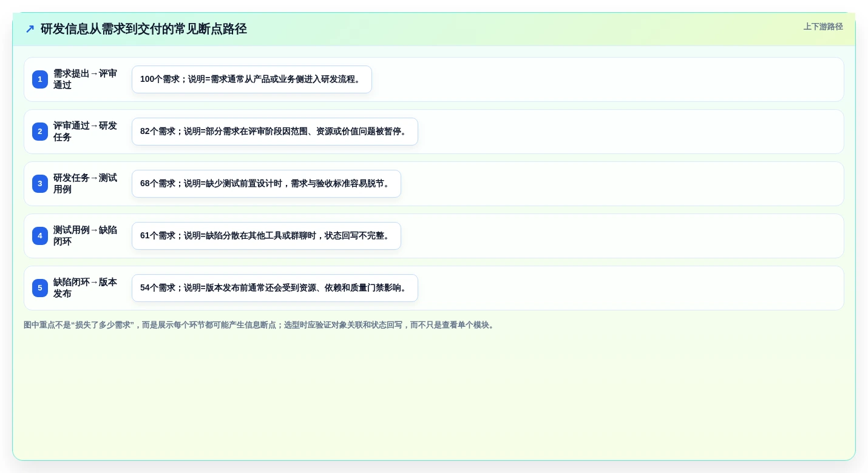Select the 需求提出→评审通过 stage label
The height and width of the screenshot is (473, 868).
pos(85,79)
